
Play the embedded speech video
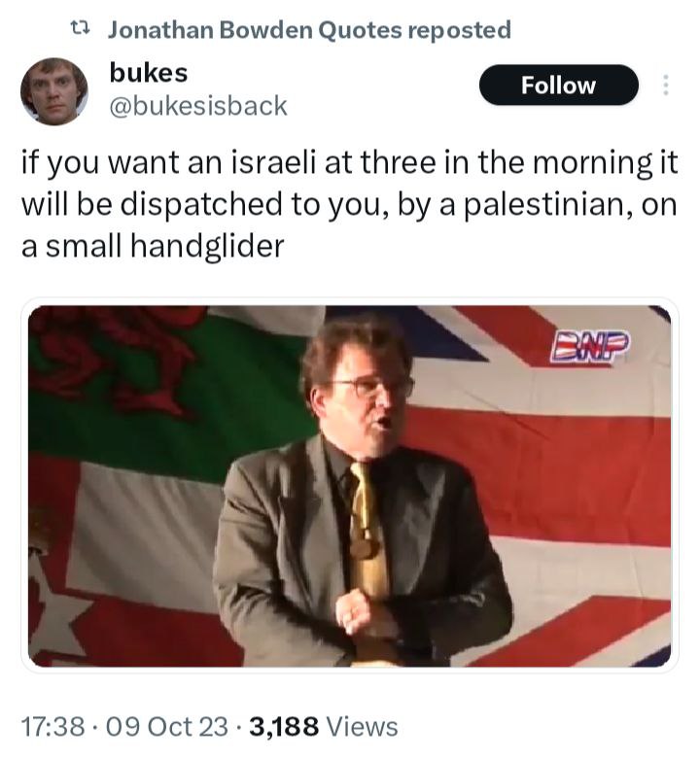(x=350, y=486)
